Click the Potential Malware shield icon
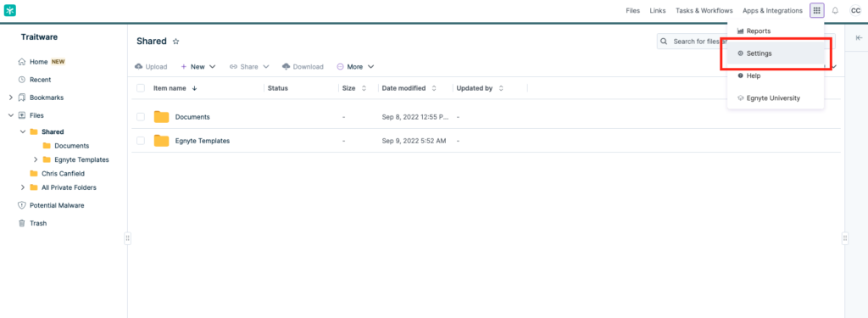The image size is (868, 318). 22,205
